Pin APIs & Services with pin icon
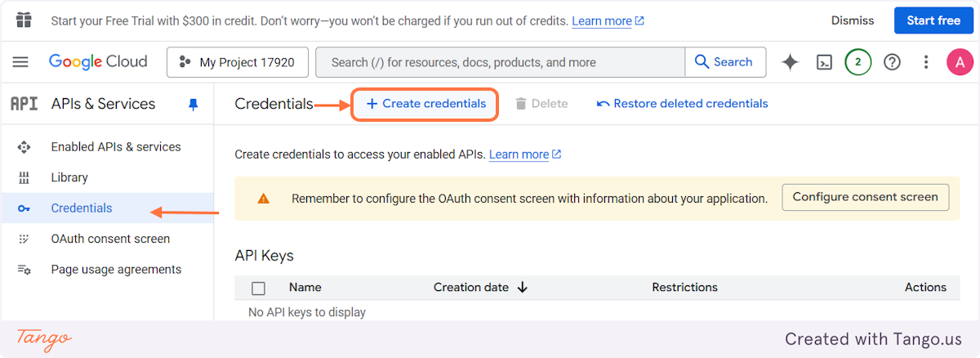 click(x=194, y=105)
